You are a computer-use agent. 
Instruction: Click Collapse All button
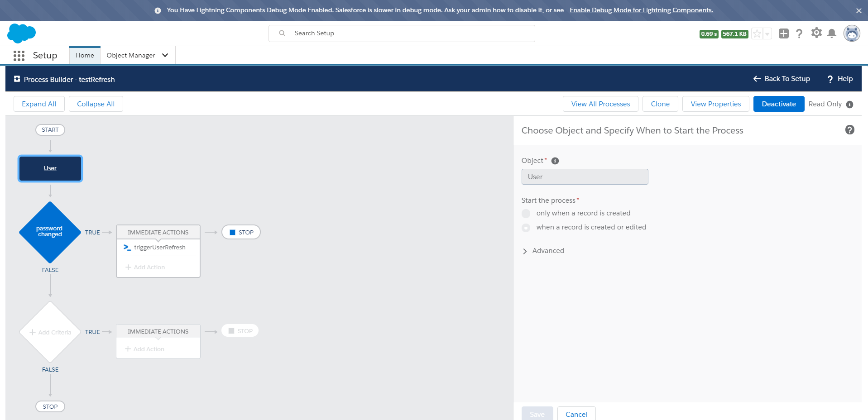[96, 104]
